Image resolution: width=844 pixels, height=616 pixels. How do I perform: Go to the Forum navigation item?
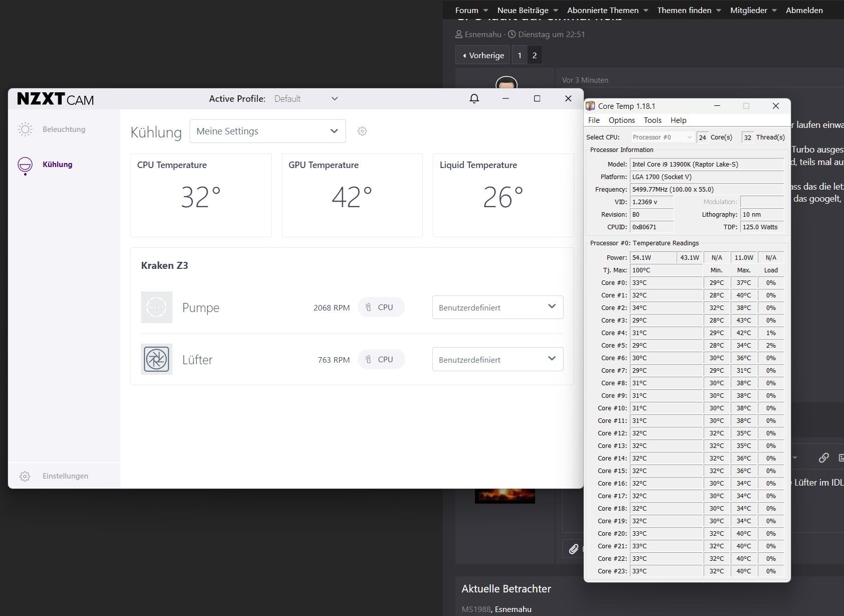coord(467,10)
